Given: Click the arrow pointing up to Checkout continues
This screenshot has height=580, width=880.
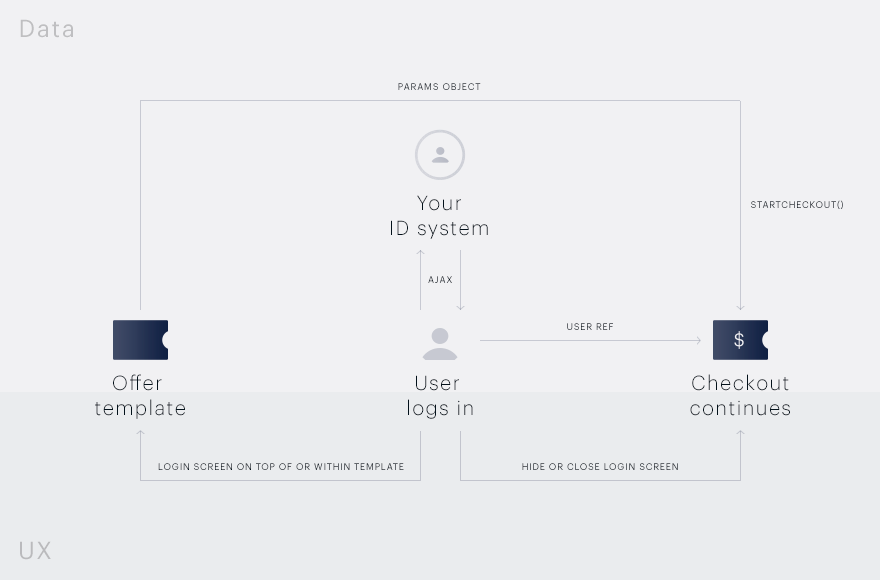Looking at the screenshot, I should [740, 433].
